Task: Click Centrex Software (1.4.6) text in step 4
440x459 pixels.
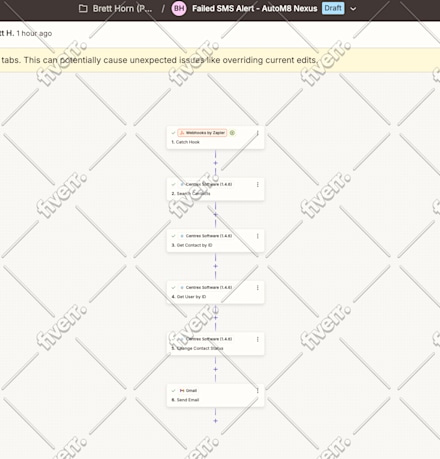Action: (209, 287)
